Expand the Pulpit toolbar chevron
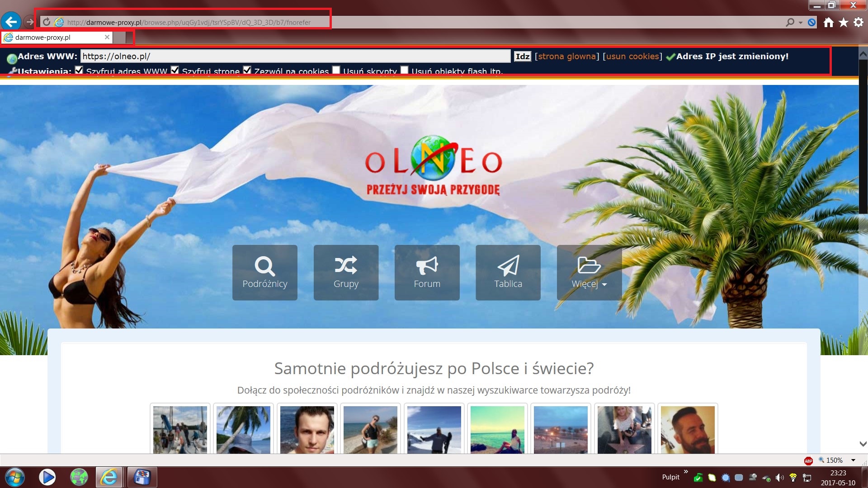 click(x=686, y=472)
